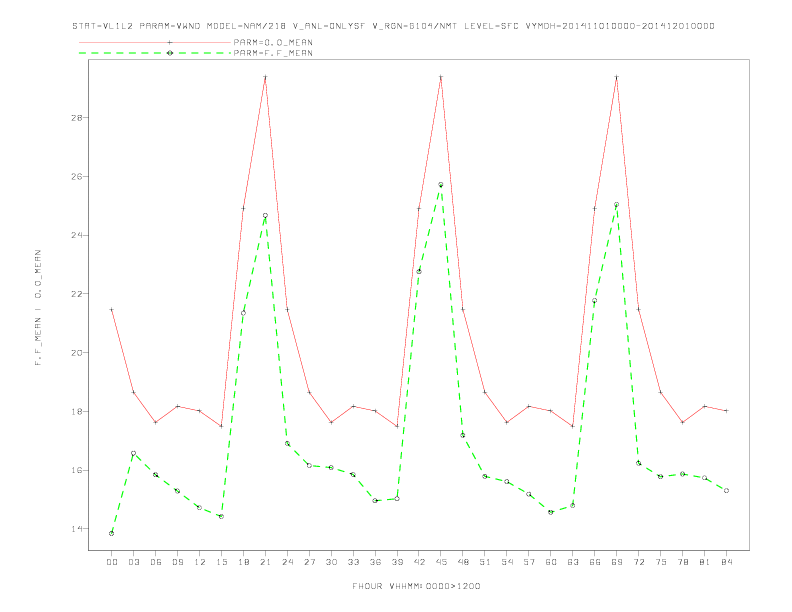Screen dimensions: 792x612
Task: Click the x-axis tick label 42
Action: point(419,562)
